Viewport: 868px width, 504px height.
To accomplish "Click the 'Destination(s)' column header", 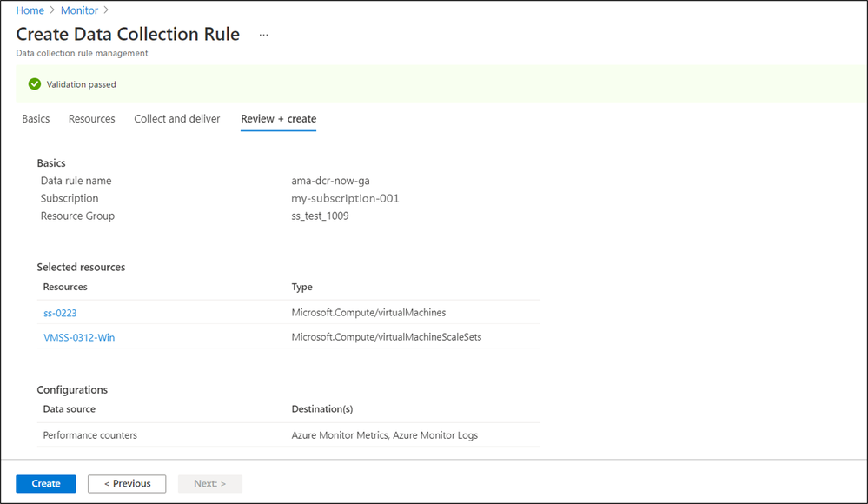I will [x=322, y=408].
